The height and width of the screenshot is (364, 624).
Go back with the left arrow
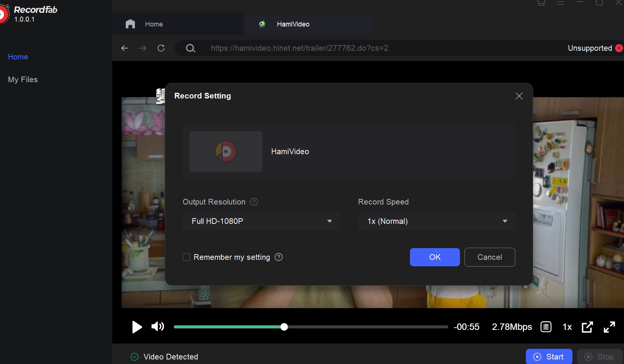pyautogui.click(x=125, y=48)
